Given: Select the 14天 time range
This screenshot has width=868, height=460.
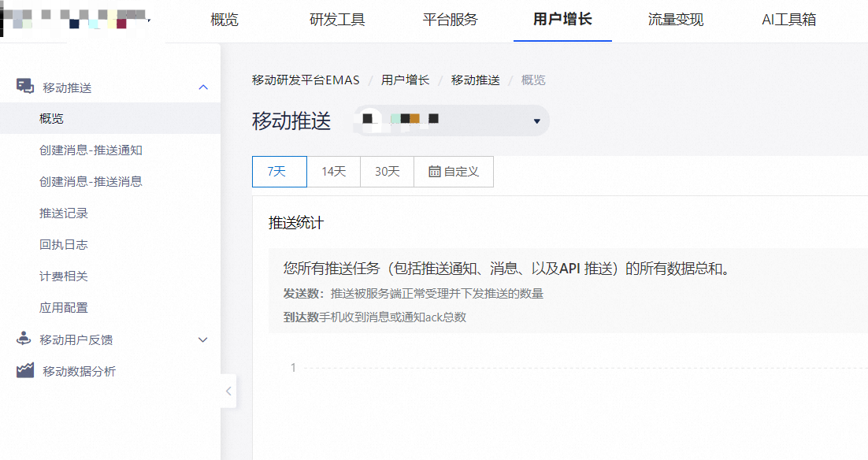Looking at the screenshot, I should (x=334, y=172).
